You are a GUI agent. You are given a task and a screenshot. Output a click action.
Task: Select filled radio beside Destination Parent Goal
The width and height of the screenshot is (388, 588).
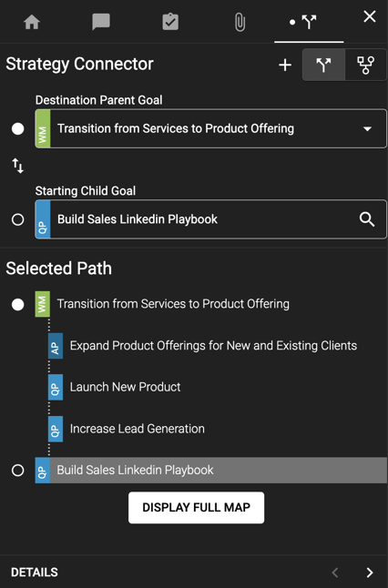click(17, 128)
